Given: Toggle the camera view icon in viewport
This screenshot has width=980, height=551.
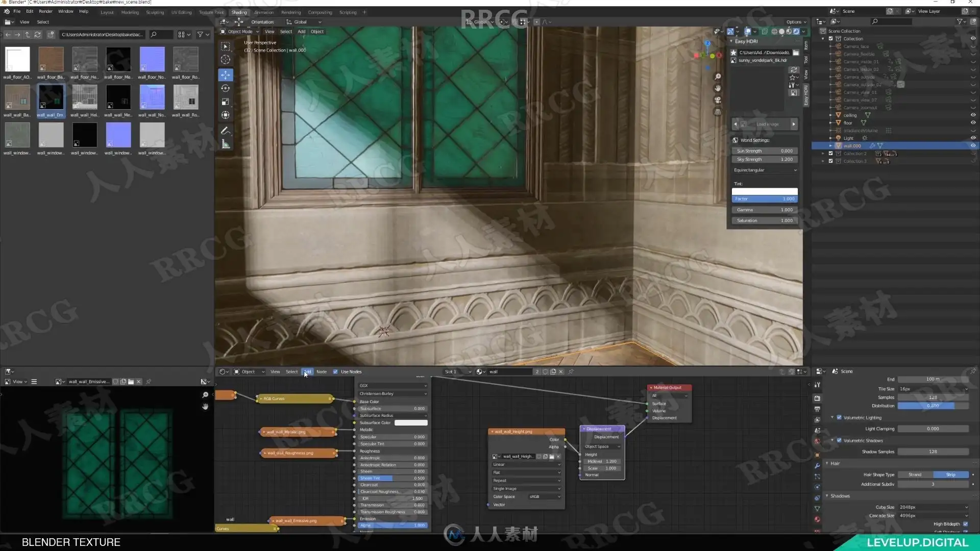Looking at the screenshot, I should click(718, 100).
